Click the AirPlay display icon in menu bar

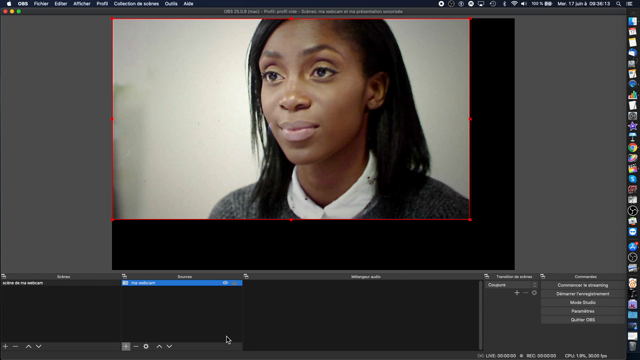point(481,4)
